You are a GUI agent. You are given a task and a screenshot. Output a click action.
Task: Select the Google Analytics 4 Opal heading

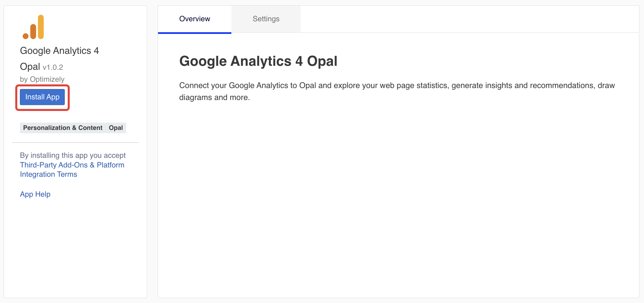(258, 61)
